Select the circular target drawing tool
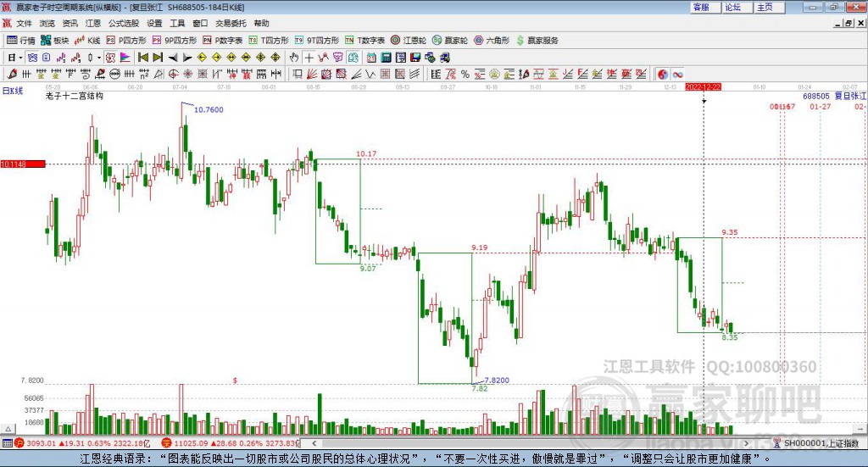This screenshot has height=467, width=868. (173, 74)
